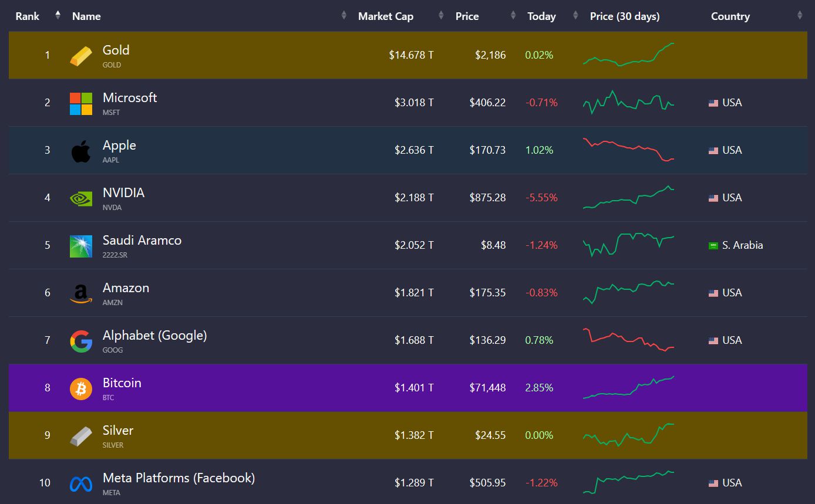Click the $1.289 T market cap value
The height and width of the screenshot is (504, 815).
tap(414, 483)
